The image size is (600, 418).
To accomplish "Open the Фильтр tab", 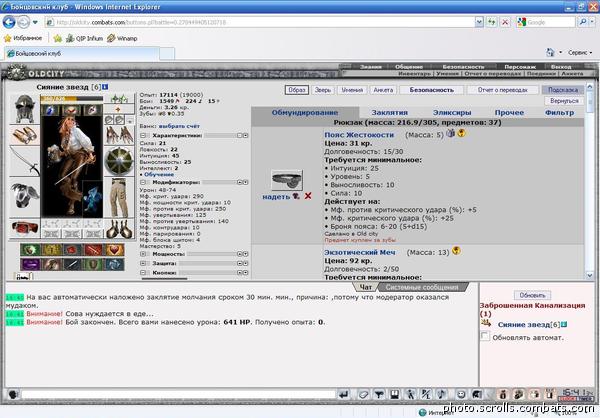I will tap(559, 113).
